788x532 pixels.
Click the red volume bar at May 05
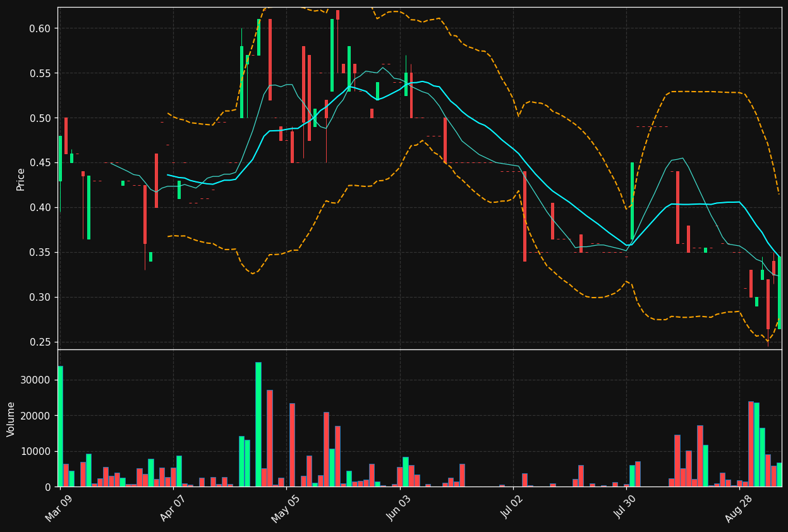pos(292,445)
